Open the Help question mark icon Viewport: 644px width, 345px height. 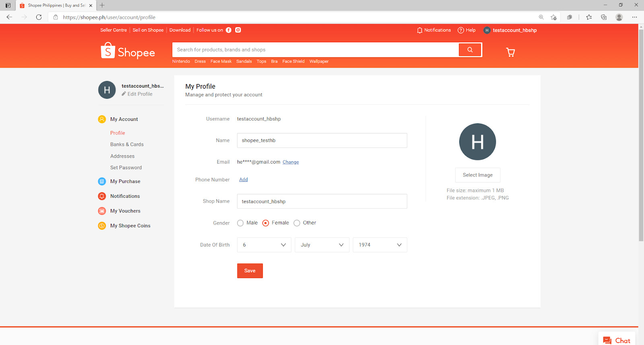[461, 30]
